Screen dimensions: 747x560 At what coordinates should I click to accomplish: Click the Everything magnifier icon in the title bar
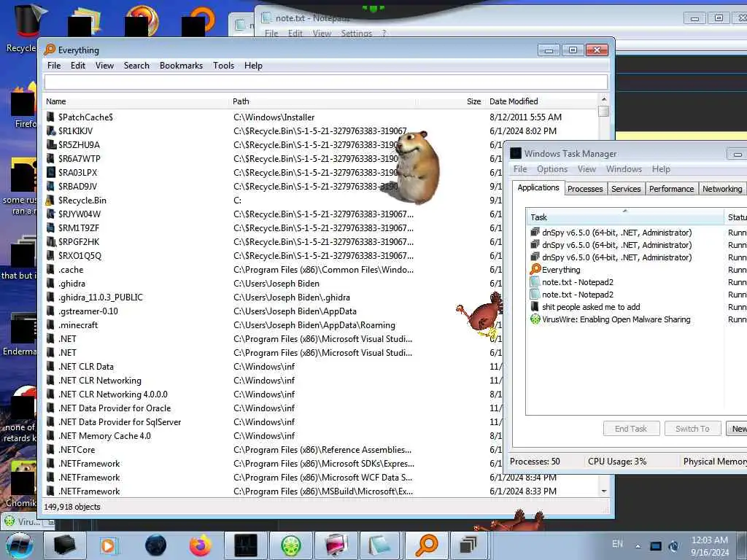(x=50, y=50)
